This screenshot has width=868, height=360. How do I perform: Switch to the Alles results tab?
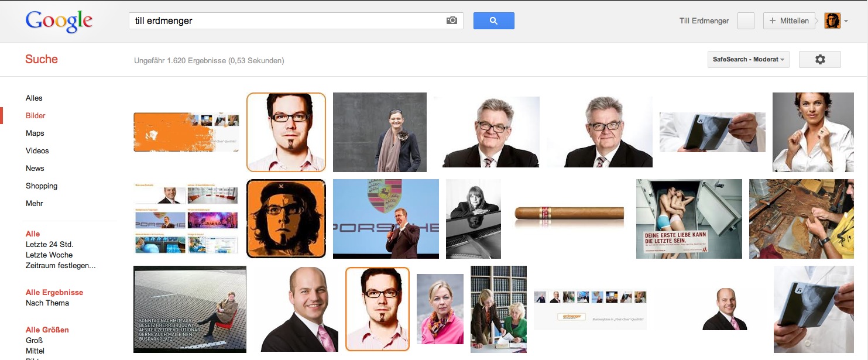[34, 98]
